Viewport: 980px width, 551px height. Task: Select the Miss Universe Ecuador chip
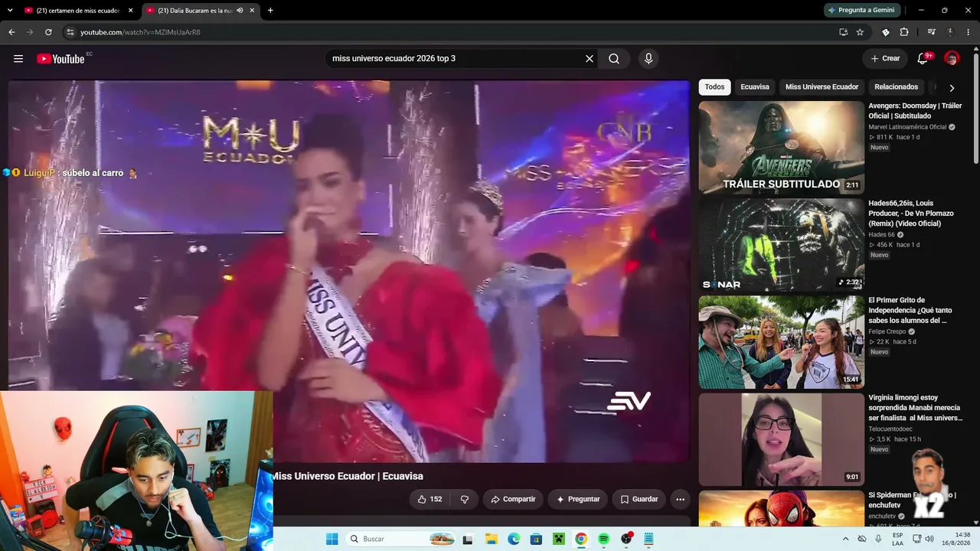point(822,87)
